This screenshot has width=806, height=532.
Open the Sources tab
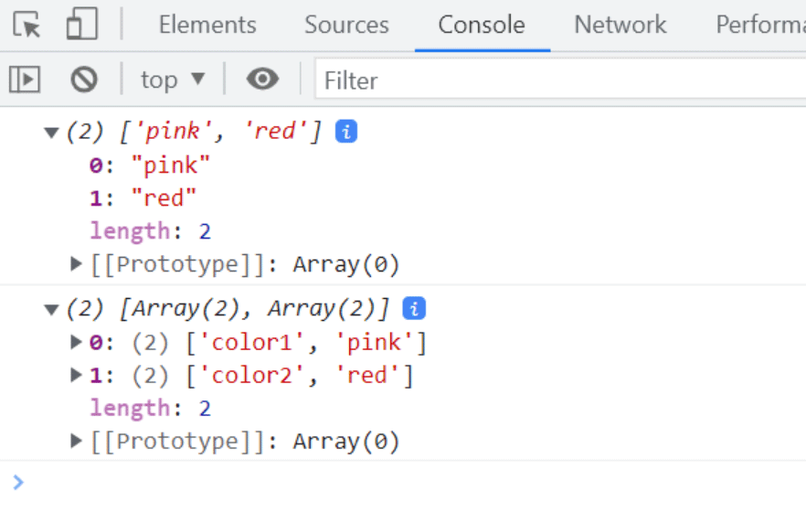click(346, 25)
